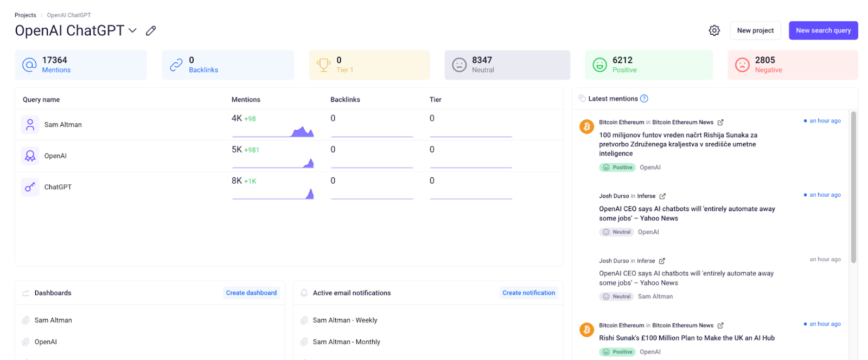Click the Query name column header
The height and width of the screenshot is (360, 868).
[41, 100]
